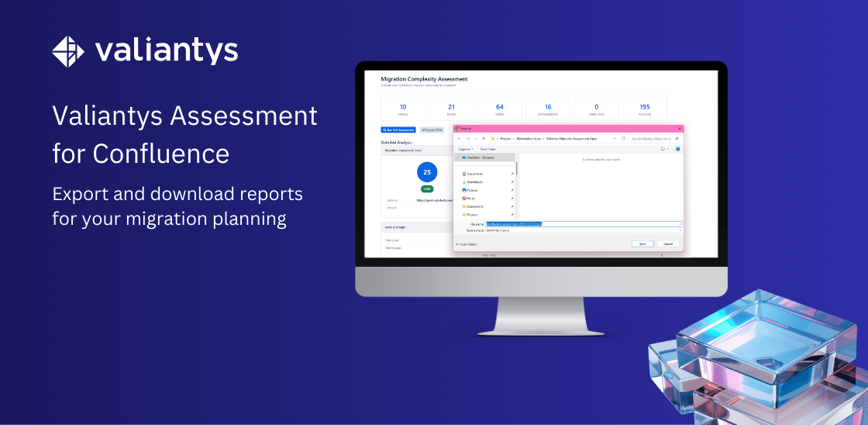Click New folder in the dialog toolbar

[x=487, y=149]
